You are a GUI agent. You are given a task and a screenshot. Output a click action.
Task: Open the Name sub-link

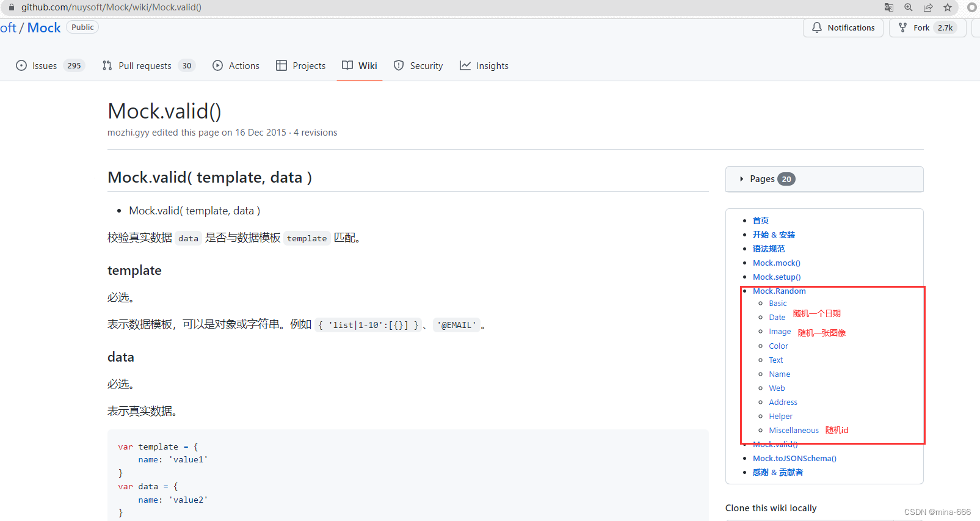point(780,374)
